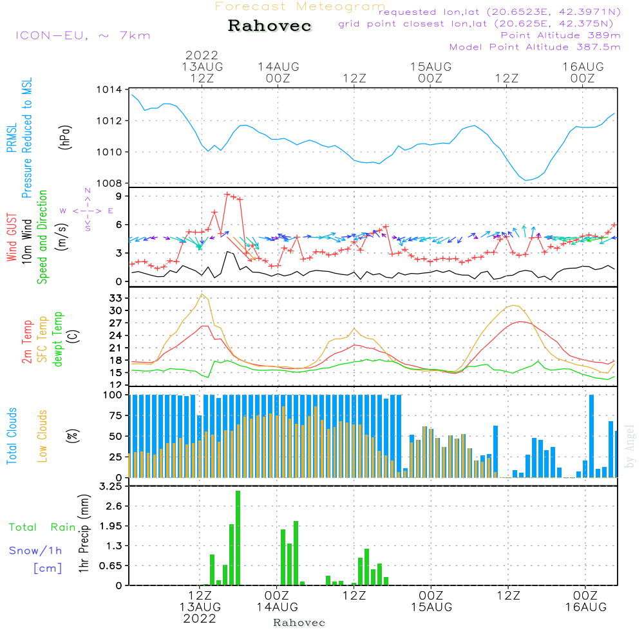This screenshot has width=644, height=644.
Task: Click the 'ICON-EU, ~ 7km' model label
Action: click(x=83, y=35)
